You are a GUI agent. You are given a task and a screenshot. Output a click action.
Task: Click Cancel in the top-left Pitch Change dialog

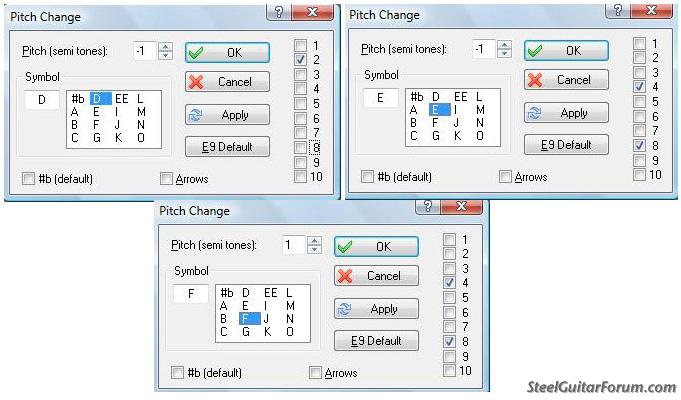point(227,82)
